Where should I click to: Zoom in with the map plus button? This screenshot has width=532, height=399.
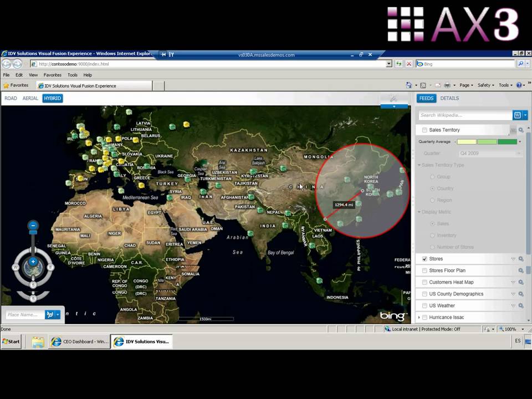33,262
